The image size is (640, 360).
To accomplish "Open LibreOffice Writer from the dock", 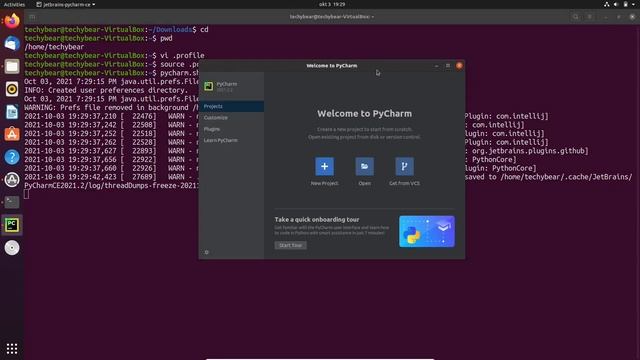I will [x=12, y=112].
